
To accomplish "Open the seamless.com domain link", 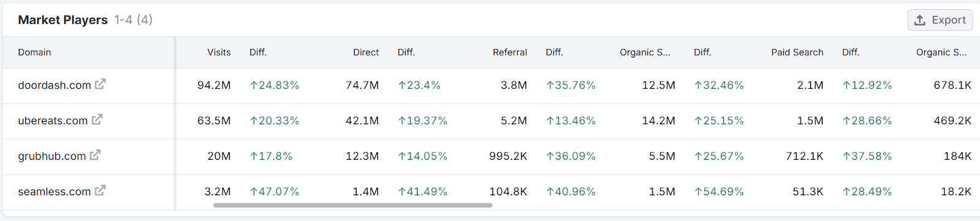I will click(x=55, y=192).
